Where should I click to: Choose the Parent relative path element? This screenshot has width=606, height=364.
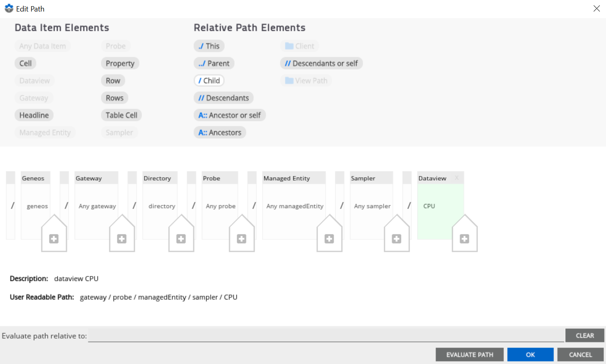[214, 63]
